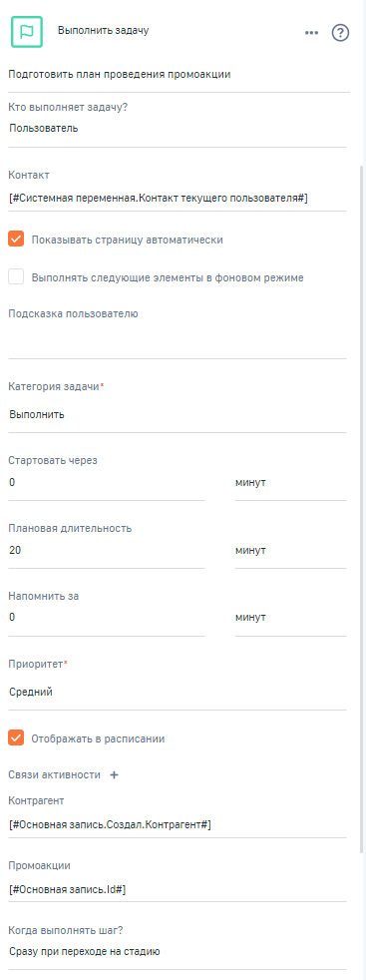
Task: Open Кто выполняет задачу dropdown showing Пользователь
Action: (178, 128)
